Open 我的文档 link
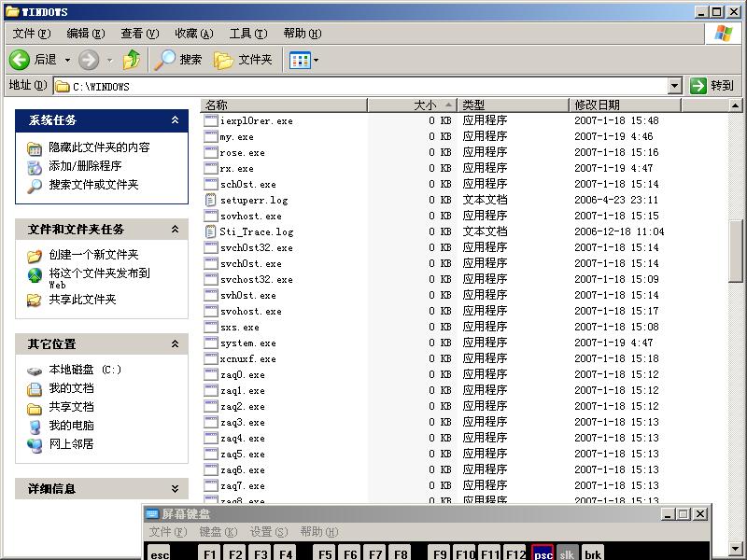This screenshot has width=747, height=560. coord(72,388)
